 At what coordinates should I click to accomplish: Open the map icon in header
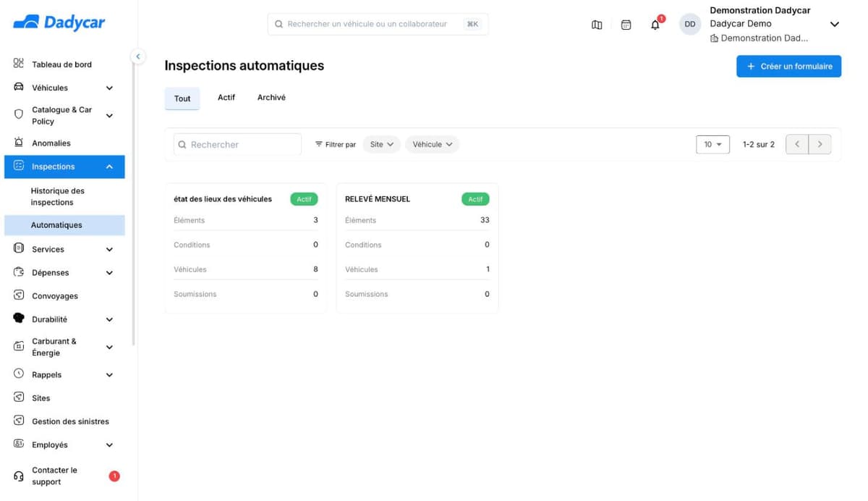(x=597, y=25)
